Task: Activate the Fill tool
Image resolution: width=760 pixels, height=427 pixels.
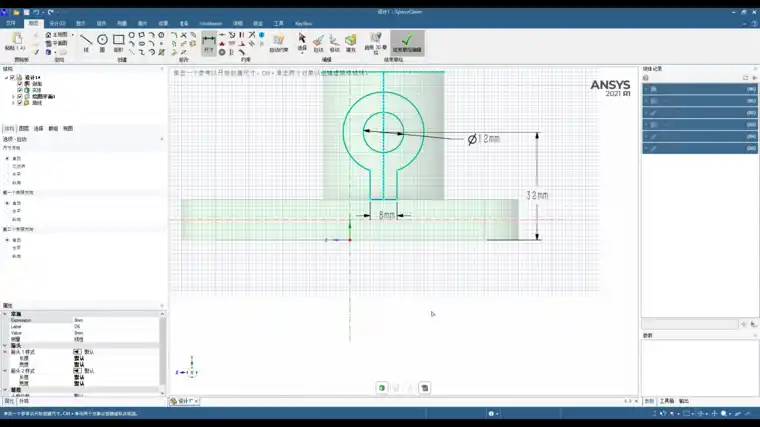Action: coord(351,42)
